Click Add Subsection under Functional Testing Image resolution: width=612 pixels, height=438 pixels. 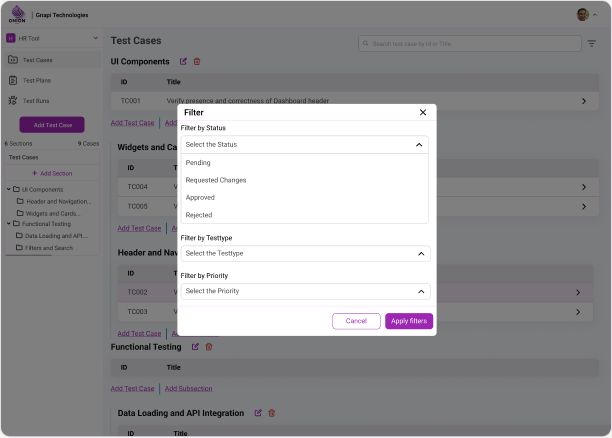pos(189,388)
